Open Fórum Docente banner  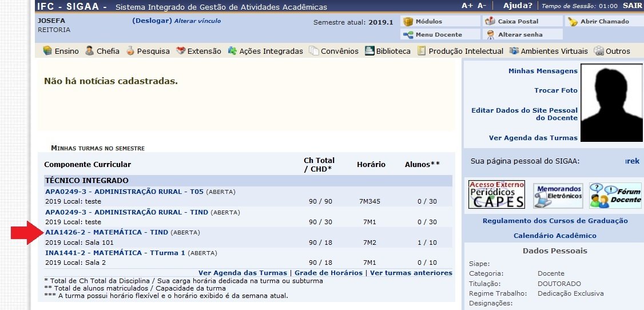click(x=615, y=196)
